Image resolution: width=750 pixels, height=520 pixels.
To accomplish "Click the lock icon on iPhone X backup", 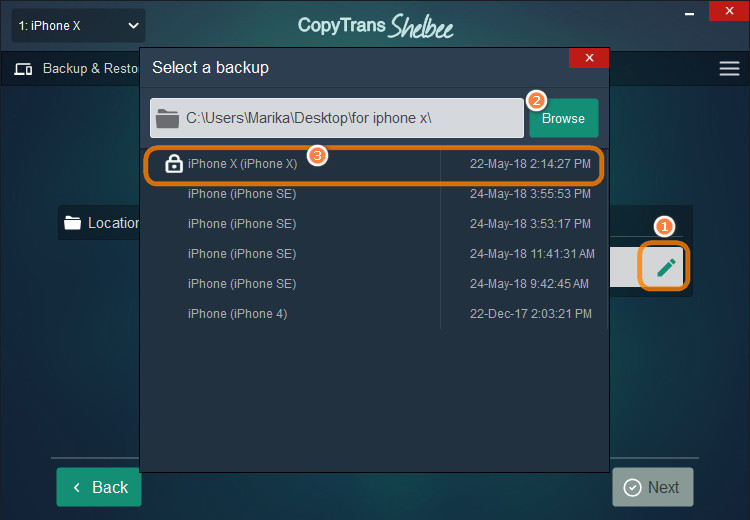I will coord(174,164).
